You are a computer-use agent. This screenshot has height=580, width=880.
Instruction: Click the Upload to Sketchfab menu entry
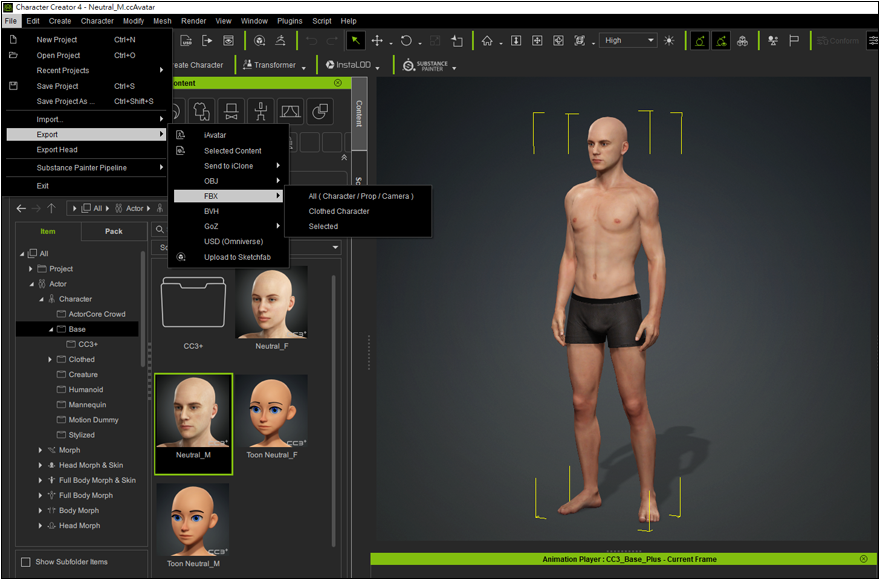pyautogui.click(x=237, y=257)
